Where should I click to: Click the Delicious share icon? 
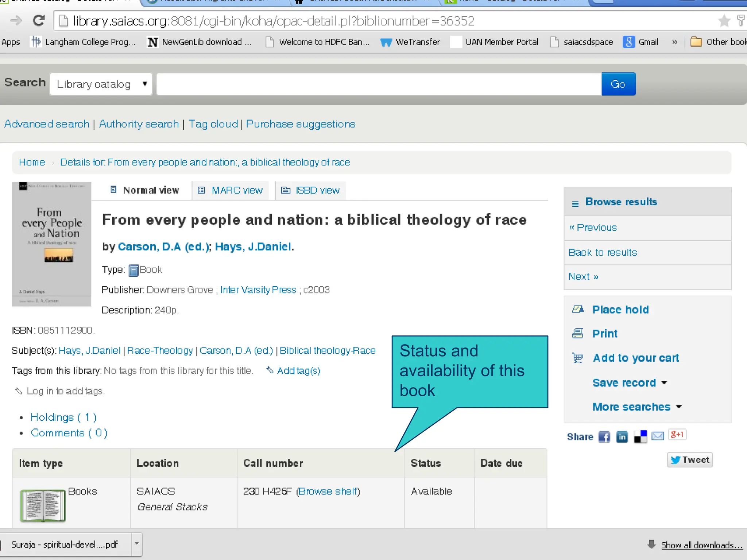click(x=640, y=436)
